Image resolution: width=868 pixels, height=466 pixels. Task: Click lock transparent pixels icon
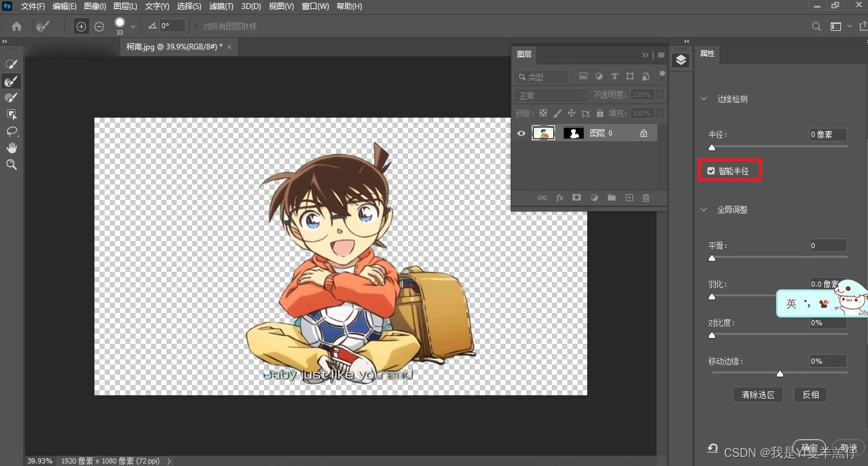(x=543, y=113)
